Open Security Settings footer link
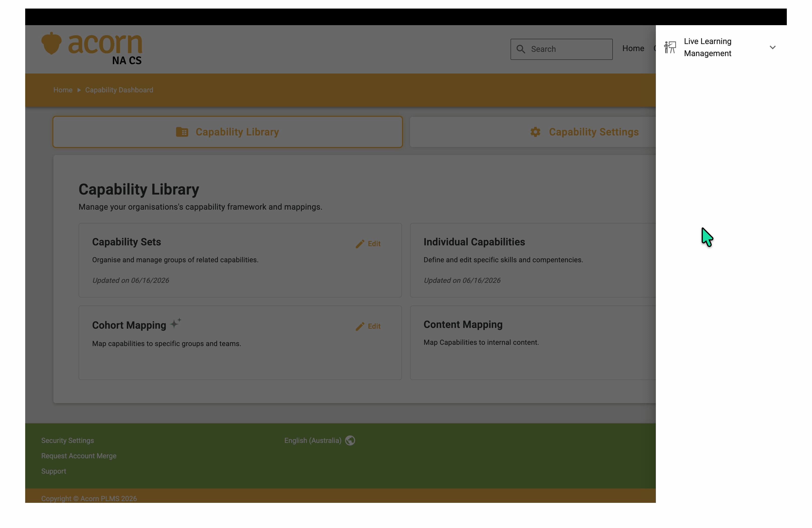 click(x=67, y=440)
